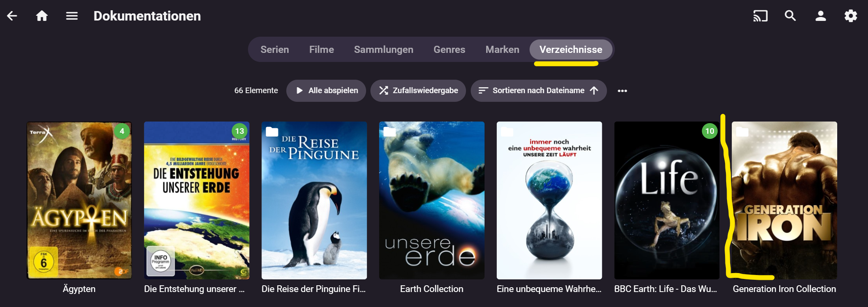Click the Dokumentationen page title
The image size is (868, 307).
[x=147, y=16]
